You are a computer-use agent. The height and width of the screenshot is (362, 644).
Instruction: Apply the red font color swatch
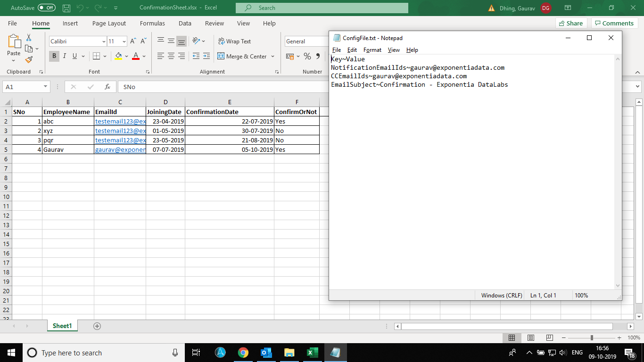pos(136,56)
